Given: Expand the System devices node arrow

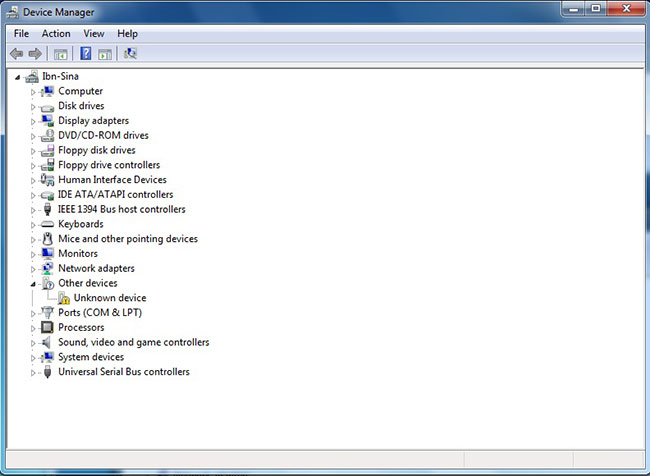Looking at the screenshot, I should [x=33, y=358].
